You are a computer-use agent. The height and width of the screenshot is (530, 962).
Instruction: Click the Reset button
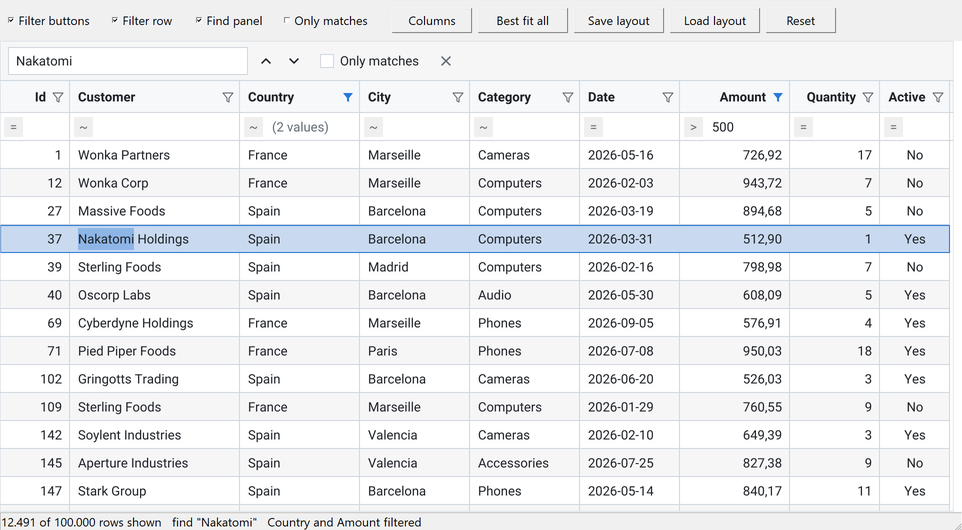[x=801, y=20]
